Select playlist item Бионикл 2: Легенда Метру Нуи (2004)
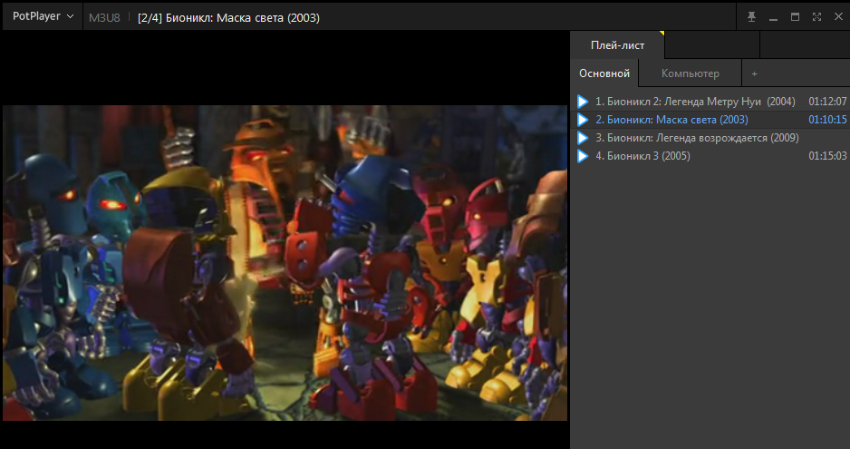The height and width of the screenshot is (449, 850). click(712, 101)
